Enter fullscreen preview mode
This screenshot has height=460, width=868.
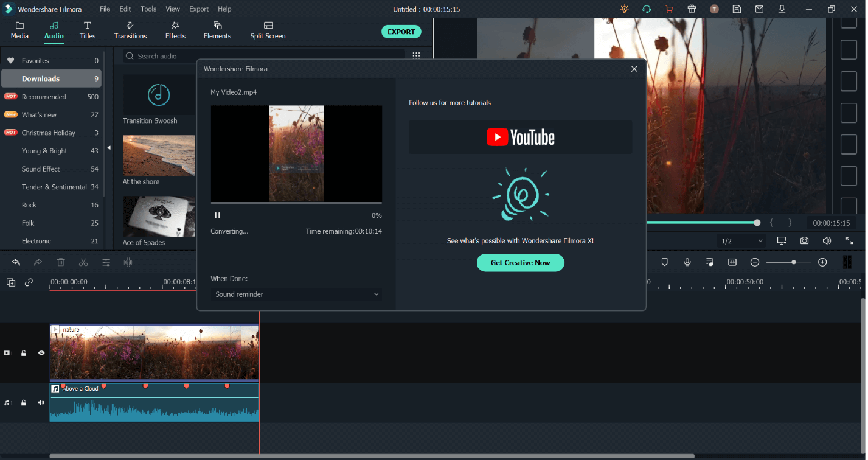coord(849,241)
